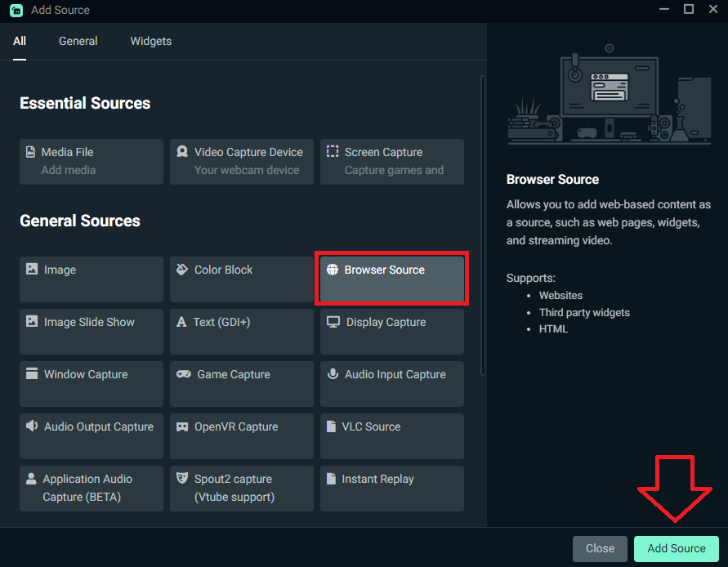
Task: Pick the OpenVR Capture headset icon
Action: coord(182,426)
